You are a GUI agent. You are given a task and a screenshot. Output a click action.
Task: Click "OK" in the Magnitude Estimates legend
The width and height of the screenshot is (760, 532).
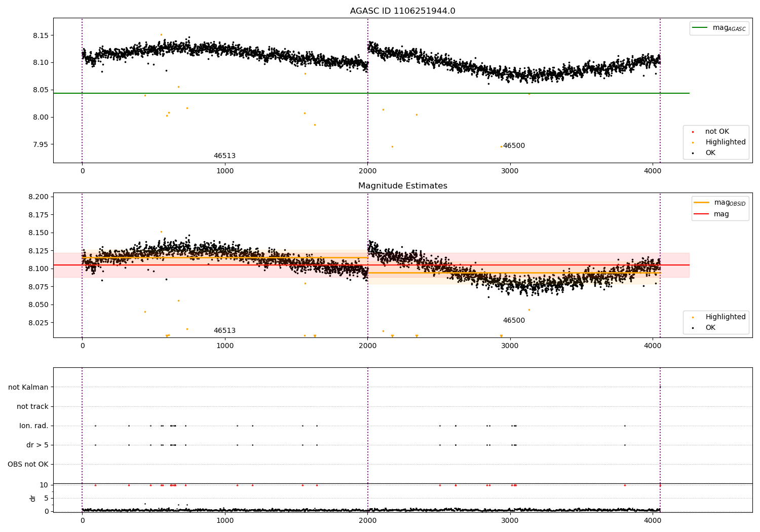click(x=710, y=328)
